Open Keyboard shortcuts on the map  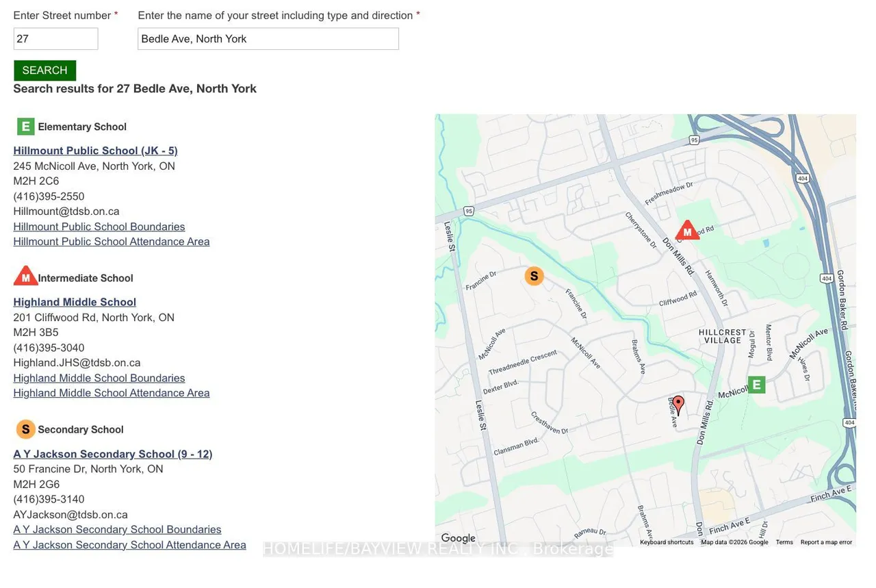[667, 542]
